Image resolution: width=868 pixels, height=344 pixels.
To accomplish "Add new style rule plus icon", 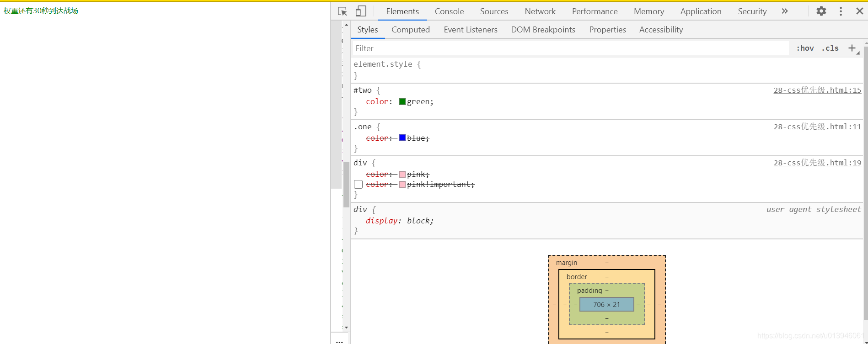I will pos(852,48).
